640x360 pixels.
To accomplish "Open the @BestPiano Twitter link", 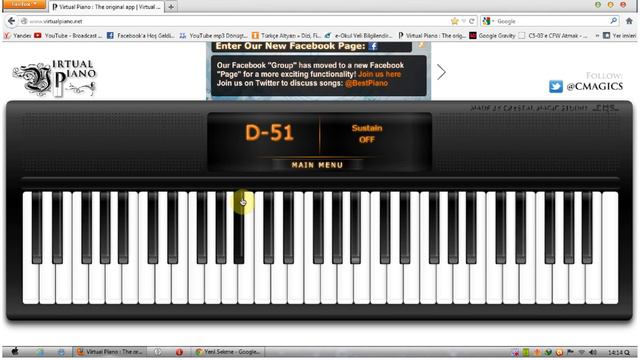I will (x=366, y=83).
